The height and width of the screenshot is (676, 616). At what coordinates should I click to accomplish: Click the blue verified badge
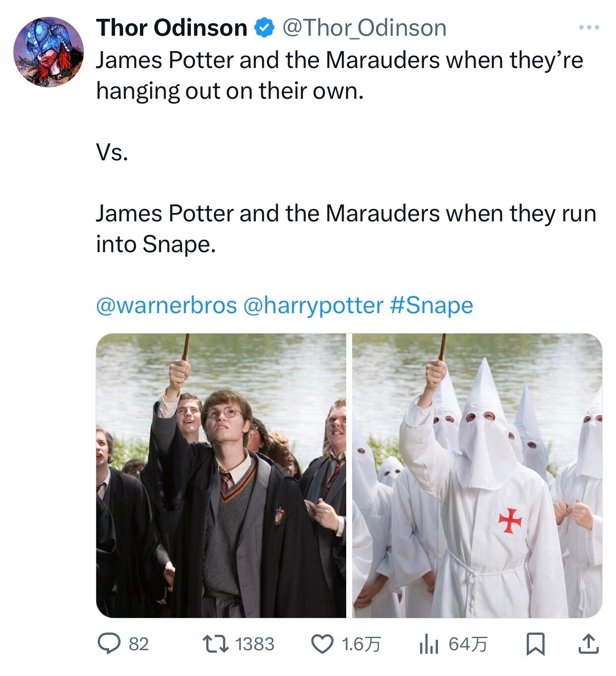pyautogui.click(x=264, y=28)
